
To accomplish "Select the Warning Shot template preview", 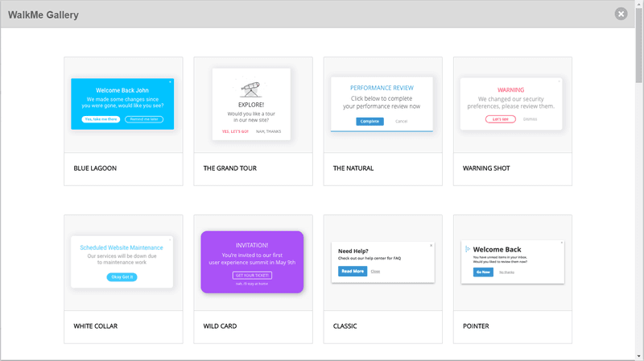I will pyautogui.click(x=511, y=104).
